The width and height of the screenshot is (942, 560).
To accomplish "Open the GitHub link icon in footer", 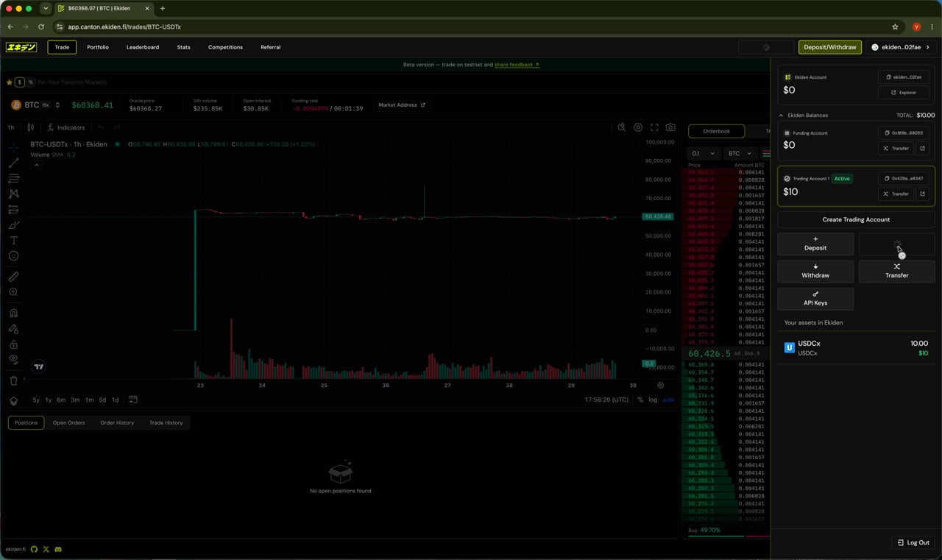I will (x=34, y=549).
